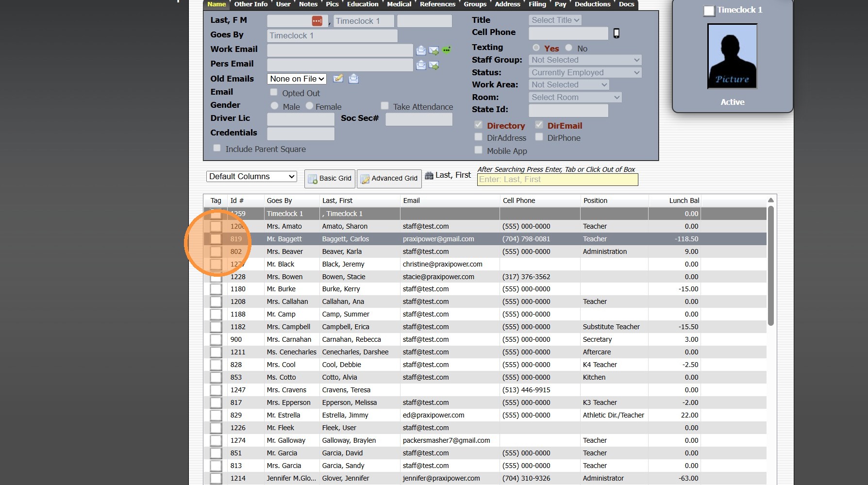Click the open-envelope icon beside Work Email
The image size is (868, 485).
[x=421, y=50]
